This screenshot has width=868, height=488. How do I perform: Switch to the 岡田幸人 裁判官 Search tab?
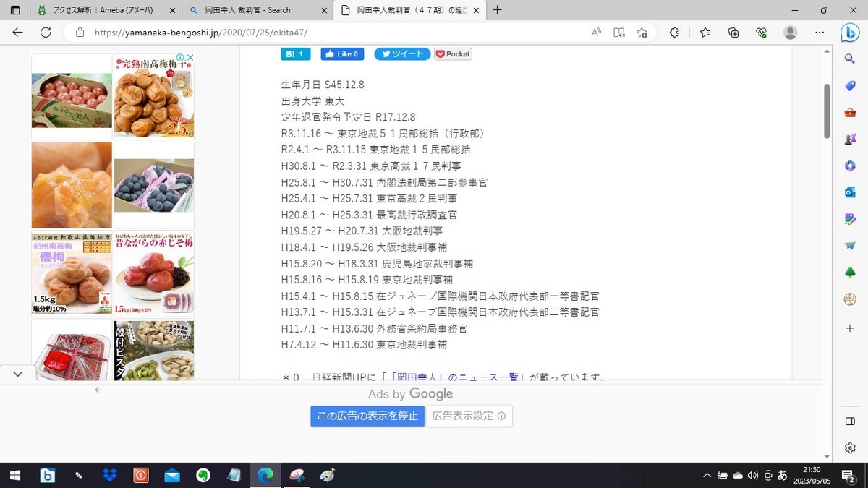pos(257,10)
